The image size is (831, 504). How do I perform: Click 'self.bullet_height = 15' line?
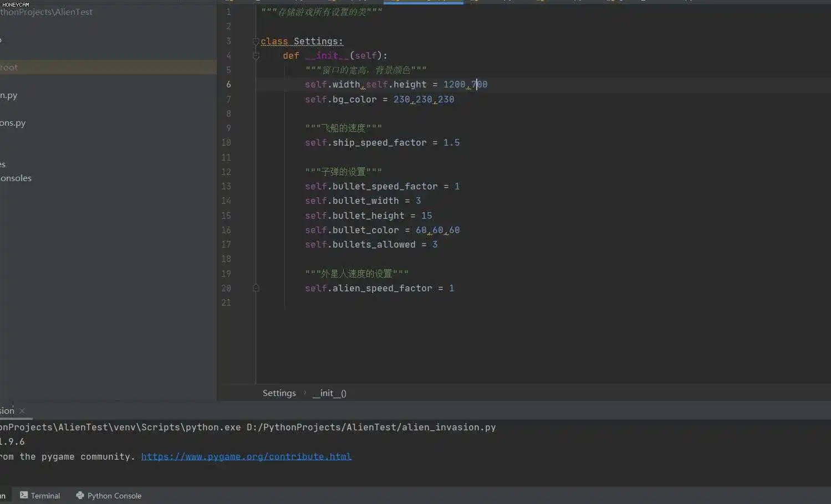(x=368, y=216)
